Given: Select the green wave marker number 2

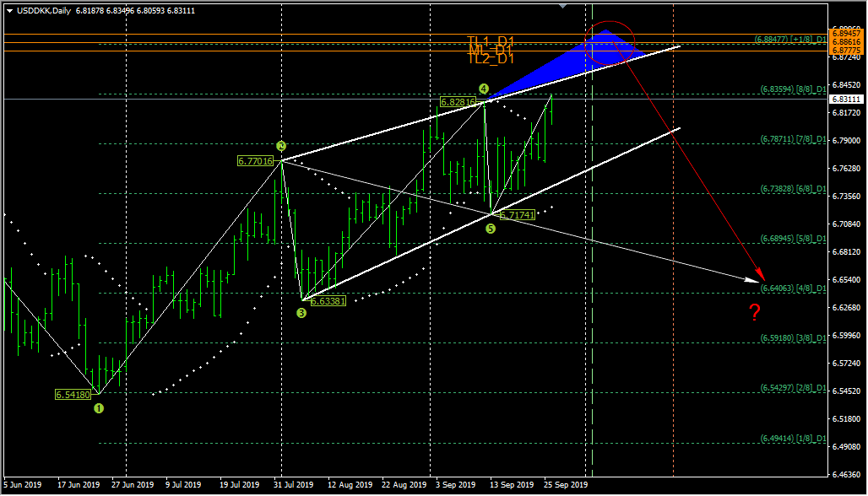Looking at the screenshot, I should [x=281, y=146].
